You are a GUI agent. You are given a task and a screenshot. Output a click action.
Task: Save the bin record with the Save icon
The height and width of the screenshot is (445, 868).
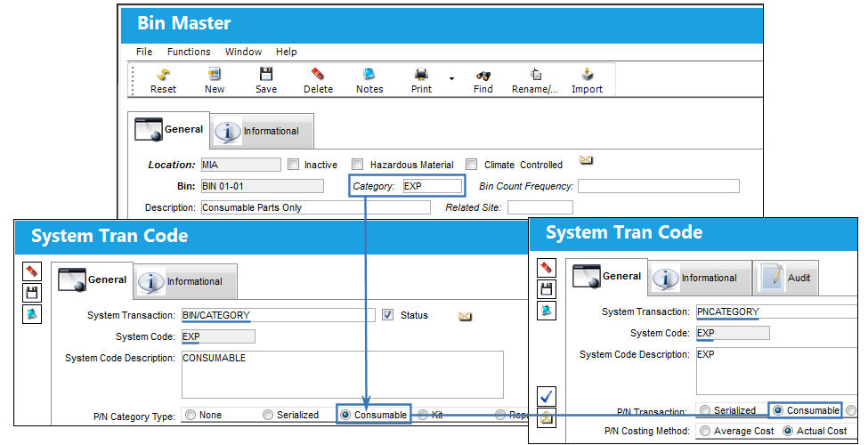point(266,74)
